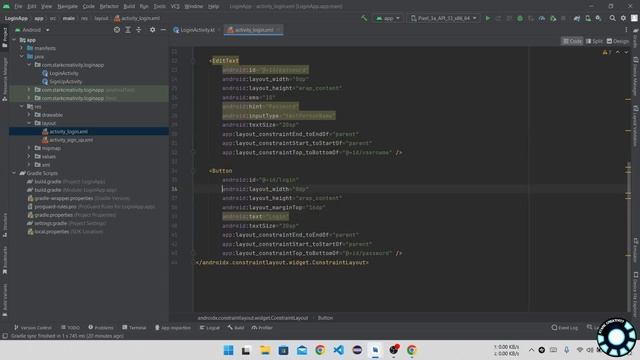The height and width of the screenshot is (360, 640).
Task: Switch to Design view mode
Action: 618,41
